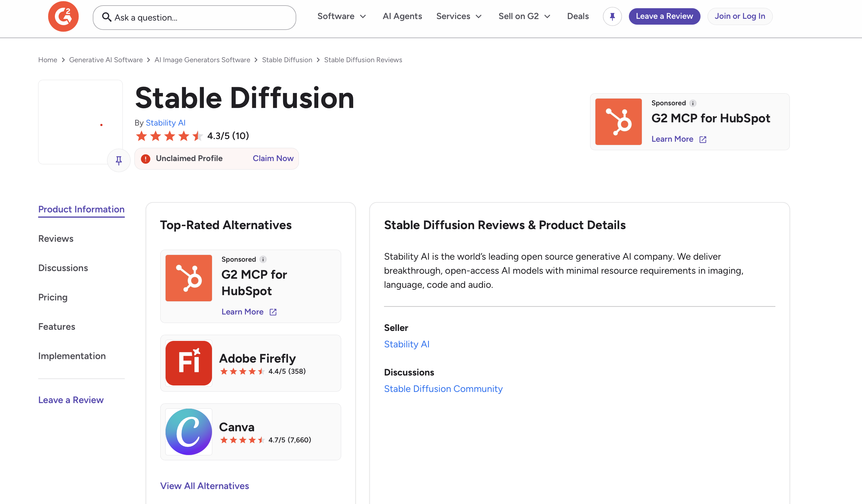Click the Adobe Firefly 4.4/5 (358) rating text
The image size is (862, 504).
[287, 371]
